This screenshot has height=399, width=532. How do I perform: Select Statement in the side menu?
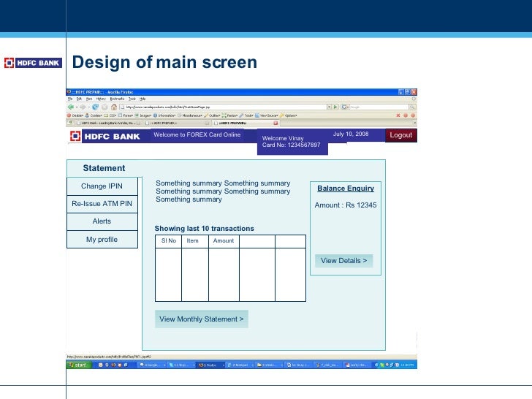coord(104,168)
